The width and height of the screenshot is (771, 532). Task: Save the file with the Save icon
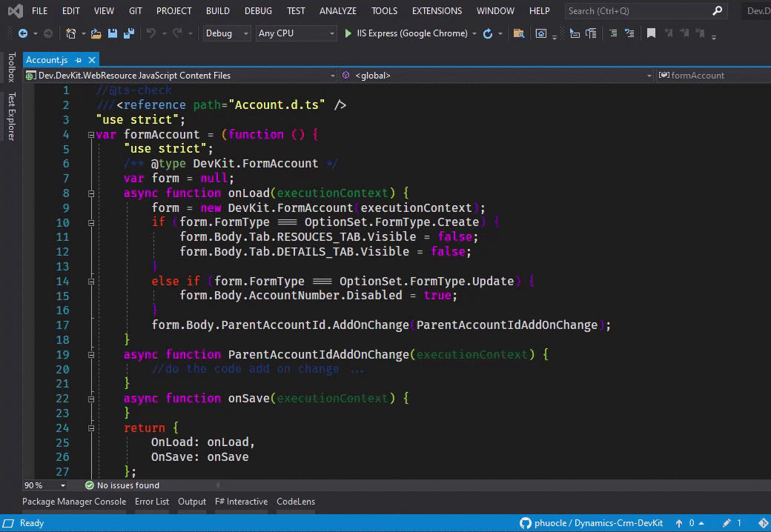[x=113, y=33]
